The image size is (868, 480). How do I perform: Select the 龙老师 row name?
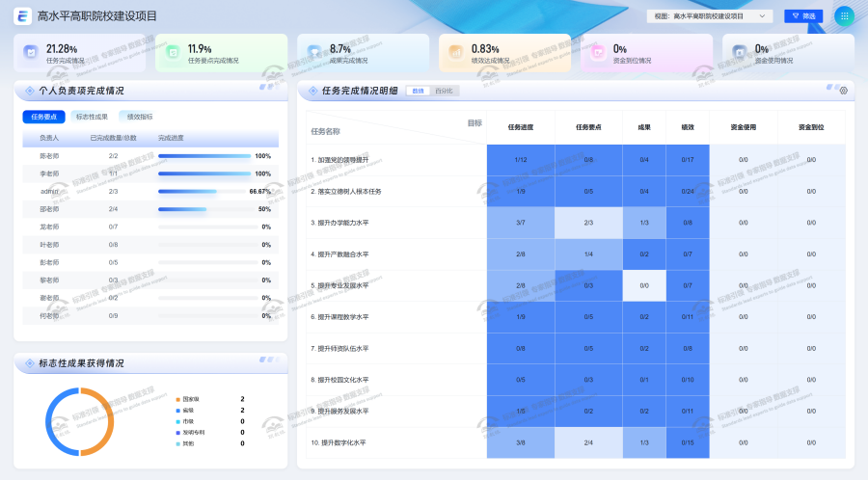(x=49, y=227)
